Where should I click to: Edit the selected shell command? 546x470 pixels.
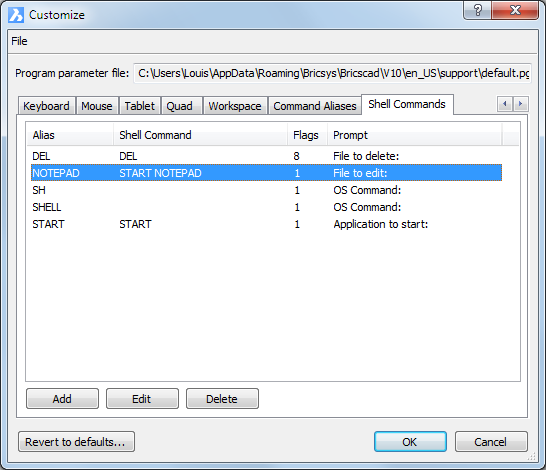point(142,399)
